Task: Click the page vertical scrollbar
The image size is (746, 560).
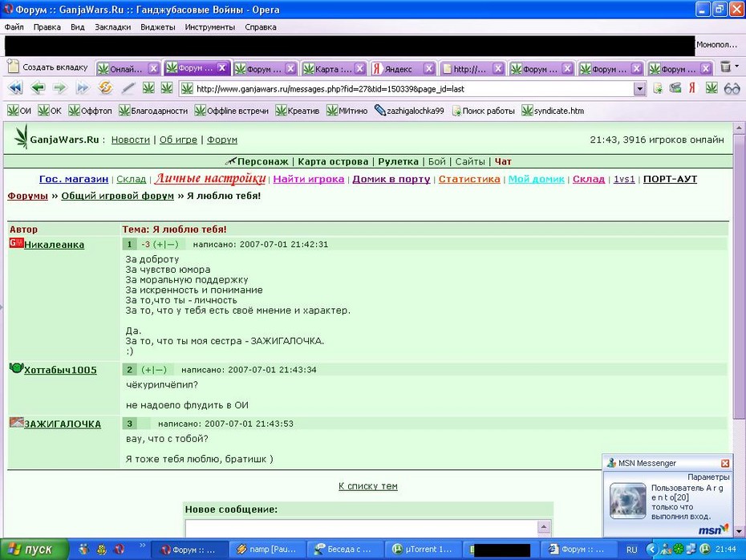Action: point(739,328)
